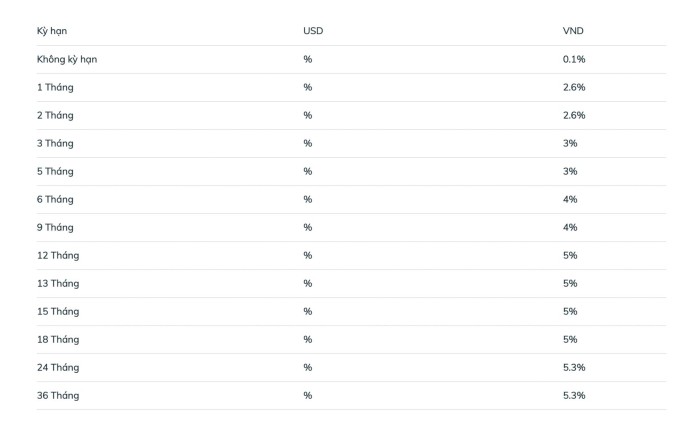Select the 3 Tháng term label
Viewport: 680px width, 423px height.
[55, 143]
